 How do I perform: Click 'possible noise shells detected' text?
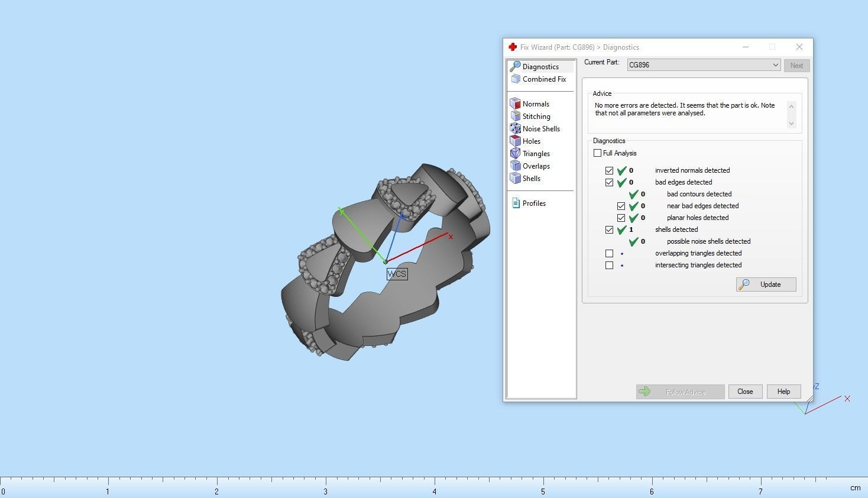708,241
